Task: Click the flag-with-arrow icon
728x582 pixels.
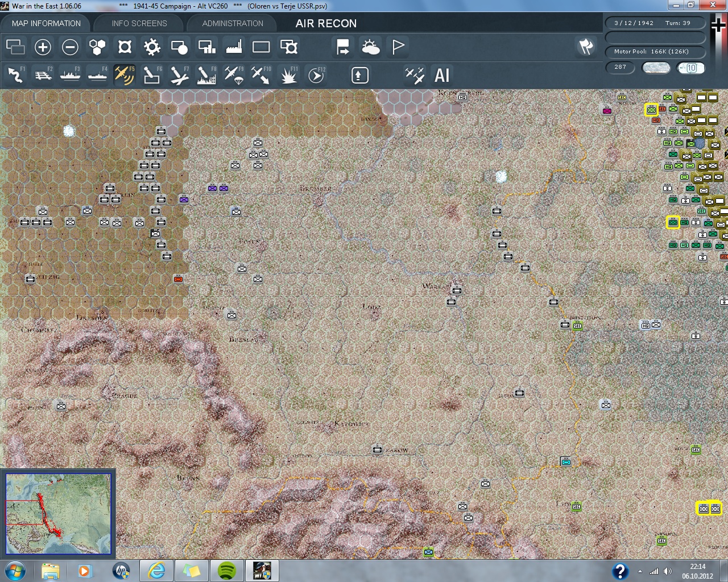Action: coord(343,47)
